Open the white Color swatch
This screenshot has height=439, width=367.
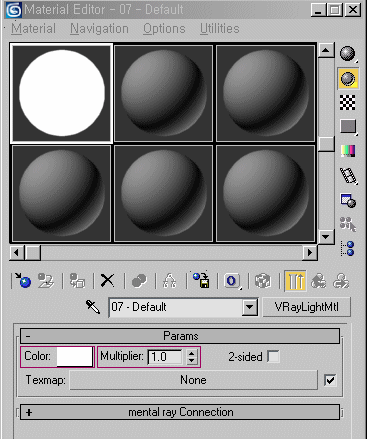[x=75, y=357]
